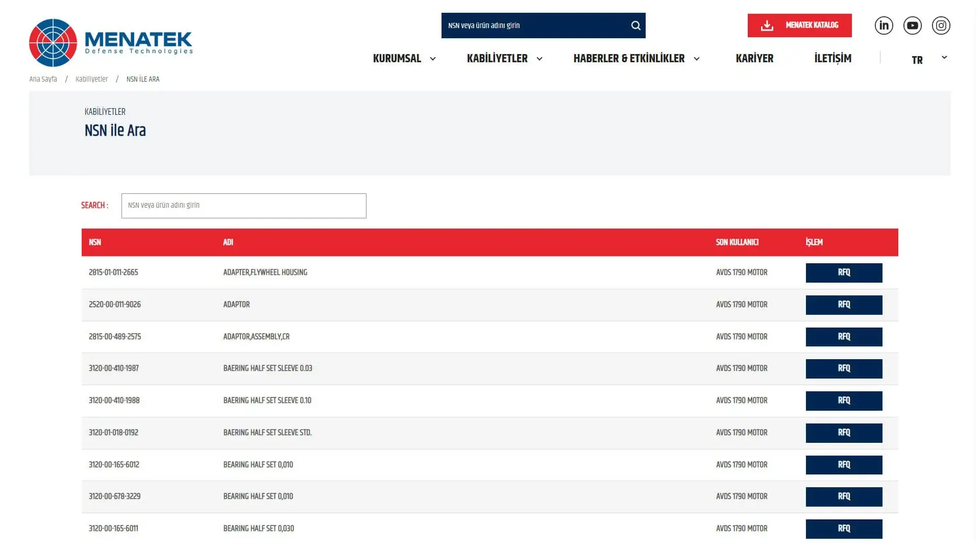Click the Menatek logo
The height and width of the screenshot is (551, 980).
(x=111, y=43)
